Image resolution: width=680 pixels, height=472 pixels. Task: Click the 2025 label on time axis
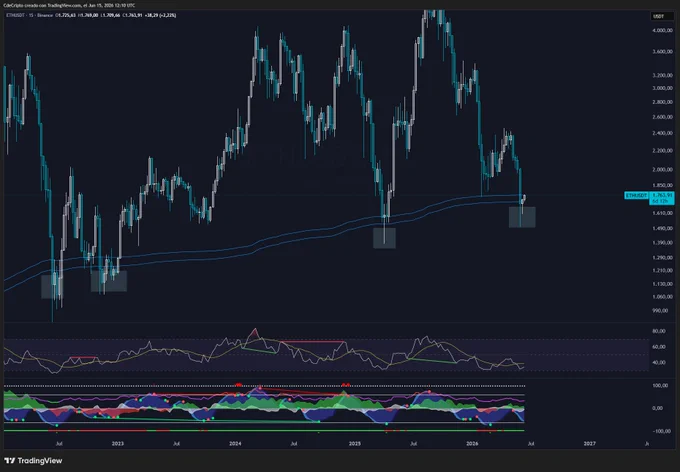point(355,444)
